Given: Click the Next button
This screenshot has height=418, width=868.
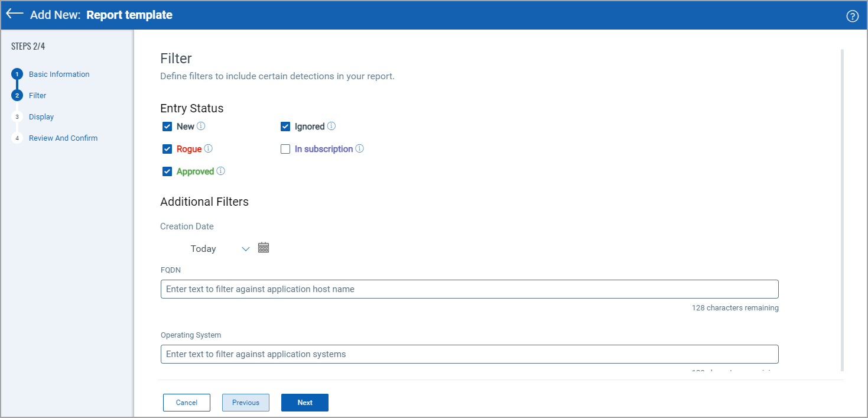Looking at the screenshot, I should [304, 402].
